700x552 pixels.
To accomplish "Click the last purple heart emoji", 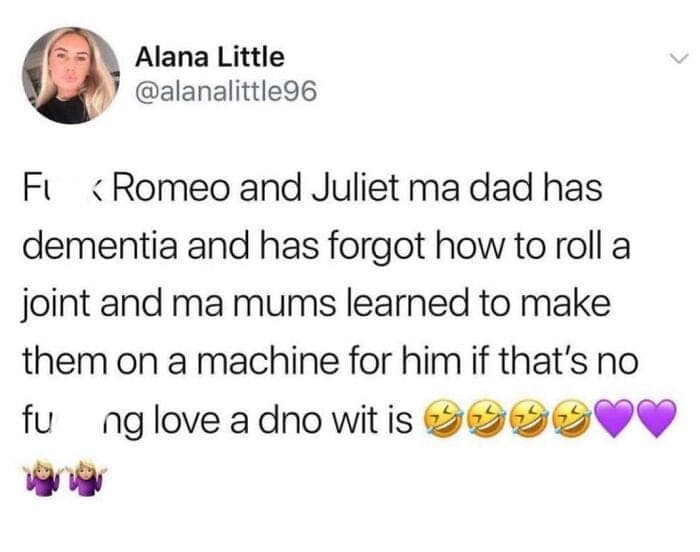I will coord(657,418).
